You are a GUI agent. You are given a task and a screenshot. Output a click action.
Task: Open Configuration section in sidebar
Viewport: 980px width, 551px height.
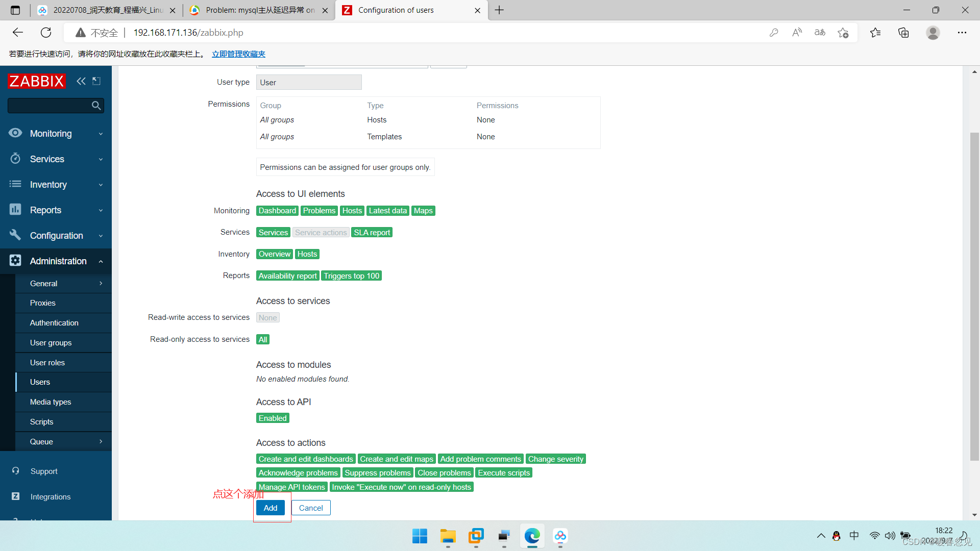tap(56, 236)
